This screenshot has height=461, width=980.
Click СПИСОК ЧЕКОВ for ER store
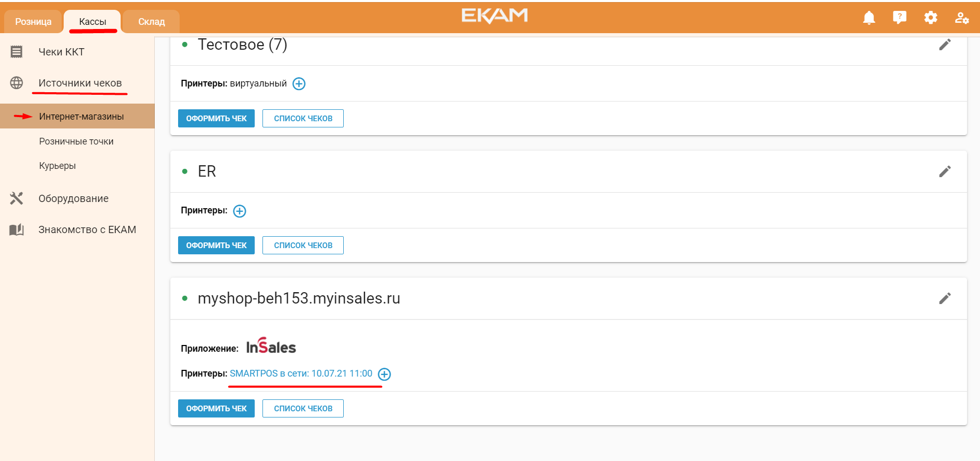coord(303,246)
